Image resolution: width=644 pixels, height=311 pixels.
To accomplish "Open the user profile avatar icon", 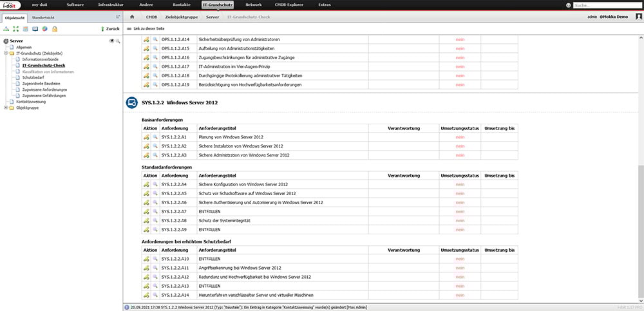I will pos(639,17).
